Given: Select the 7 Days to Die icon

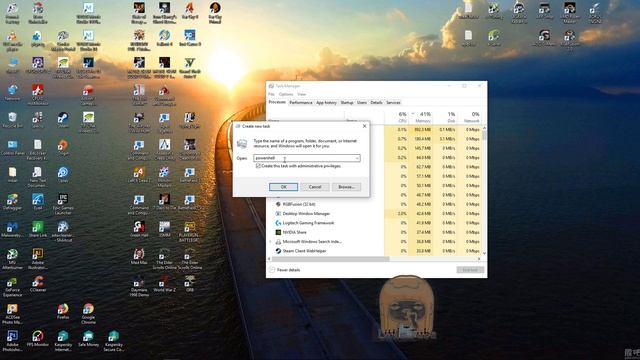Looking at the screenshot, I should [164, 202].
